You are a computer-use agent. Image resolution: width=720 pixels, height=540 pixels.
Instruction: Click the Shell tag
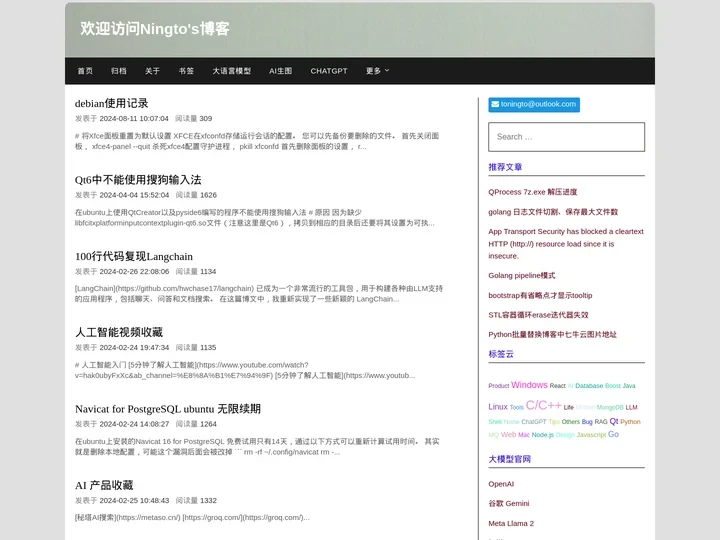tap(495, 422)
